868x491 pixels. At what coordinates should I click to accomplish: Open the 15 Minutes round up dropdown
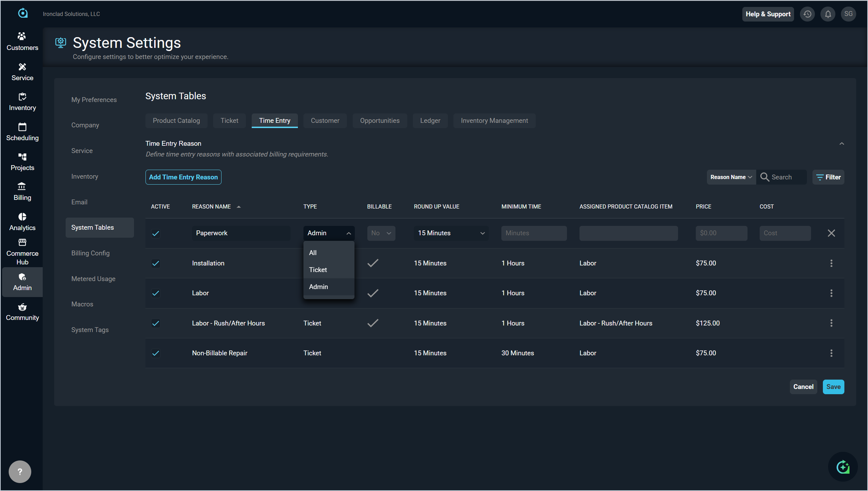coord(451,233)
